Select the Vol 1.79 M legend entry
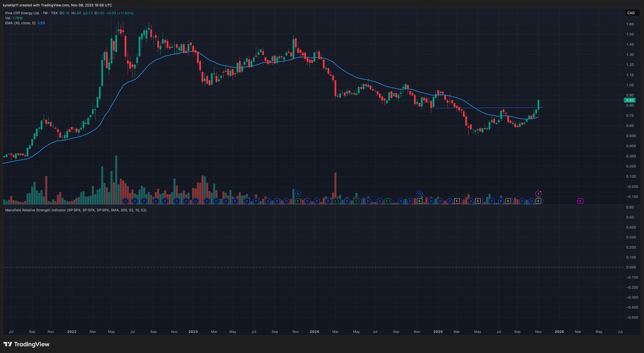644x353 pixels. point(14,18)
